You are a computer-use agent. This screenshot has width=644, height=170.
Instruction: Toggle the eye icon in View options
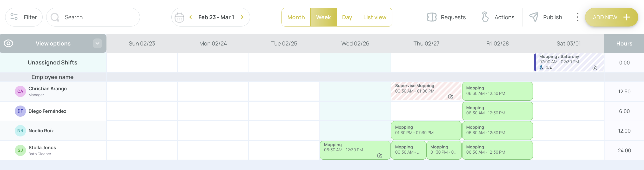pos(8,43)
